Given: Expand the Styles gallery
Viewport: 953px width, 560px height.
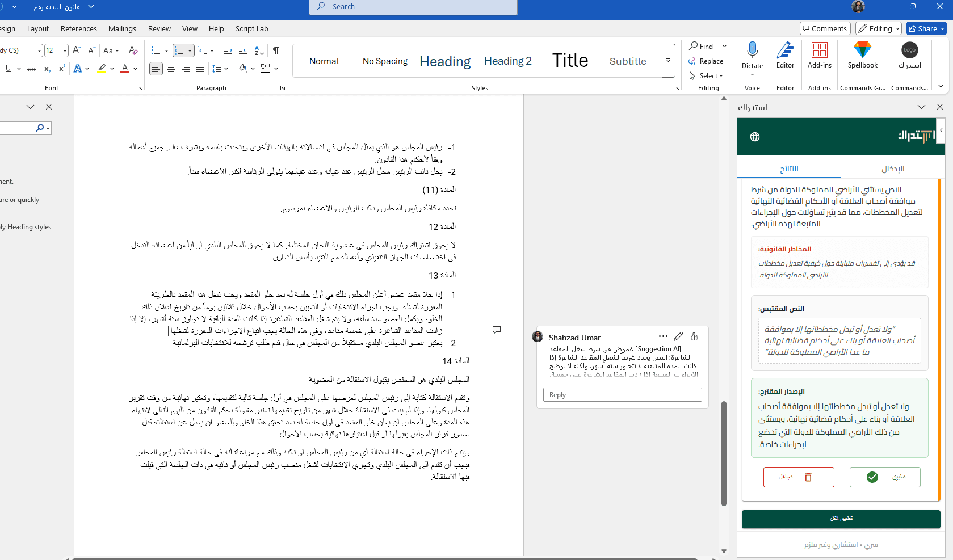Looking at the screenshot, I should (668, 61).
